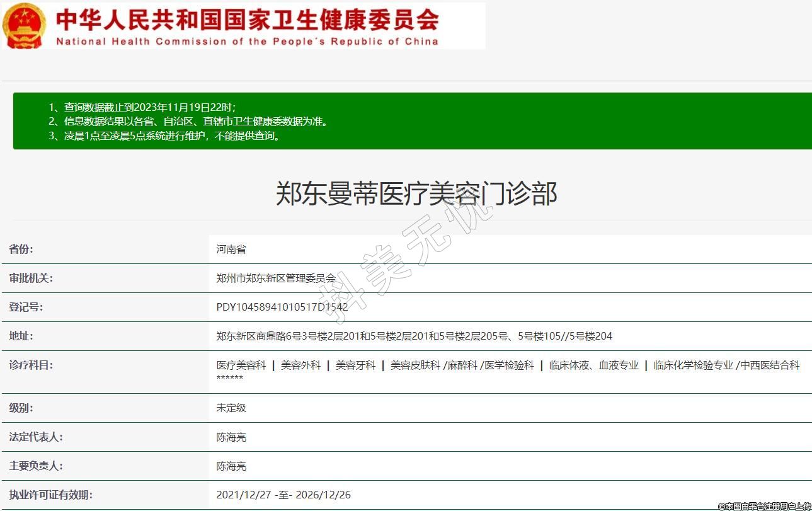Select the third notice about system maintenance
812x511 pixels.
coord(164,135)
